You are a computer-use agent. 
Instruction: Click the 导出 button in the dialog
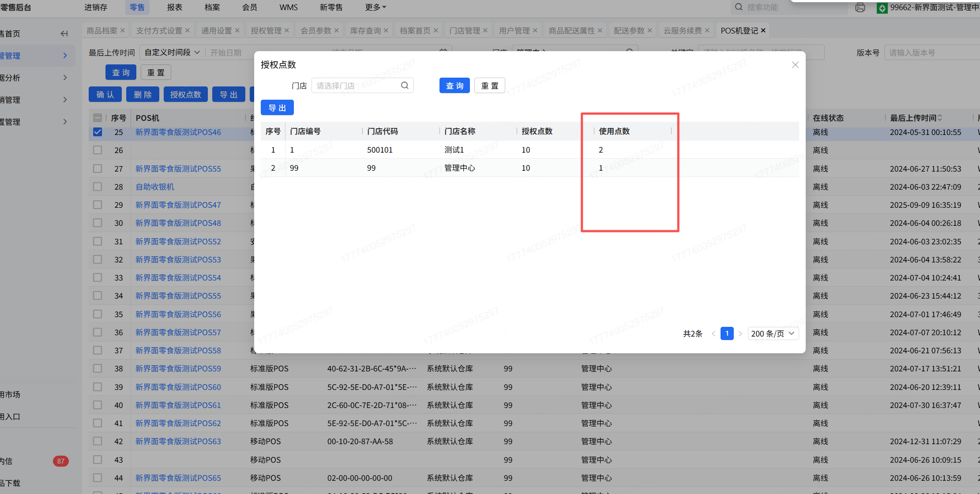click(277, 108)
